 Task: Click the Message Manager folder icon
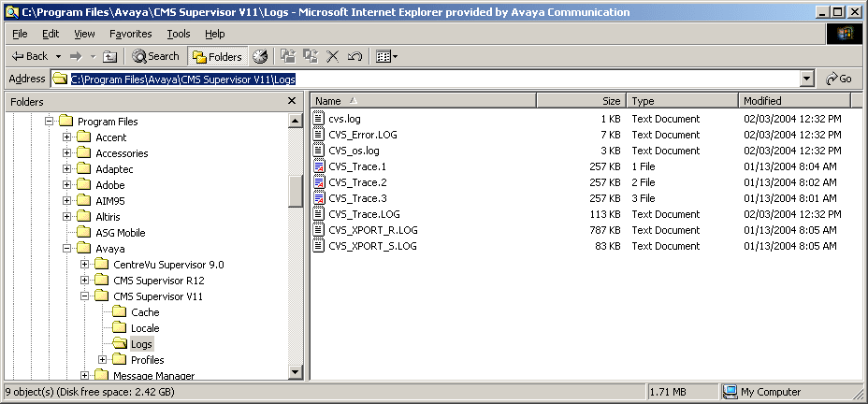click(x=101, y=376)
